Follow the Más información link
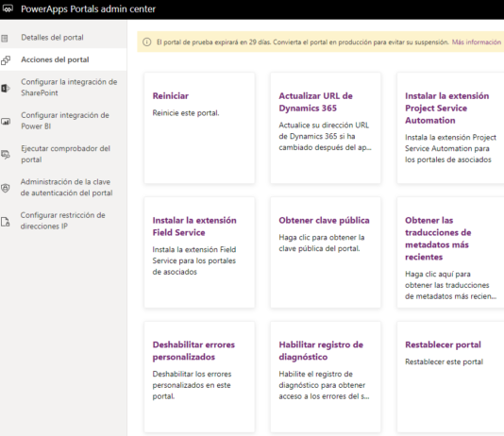This screenshot has width=504, height=436. (476, 42)
